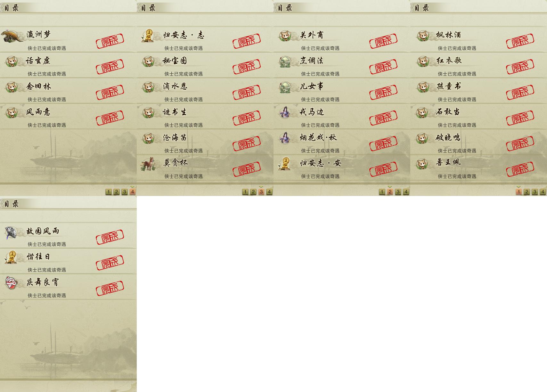Select the purple lady icon of 烟花戏·秋
The width and height of the screenshot is (547, 392).
[285, 138]
